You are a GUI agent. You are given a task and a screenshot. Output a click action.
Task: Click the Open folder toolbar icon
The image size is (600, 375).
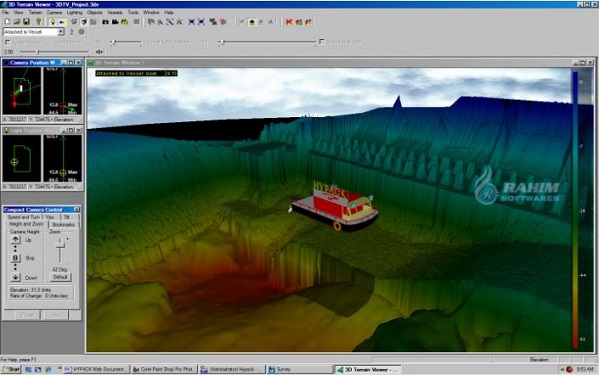click(x=17, y=22)
